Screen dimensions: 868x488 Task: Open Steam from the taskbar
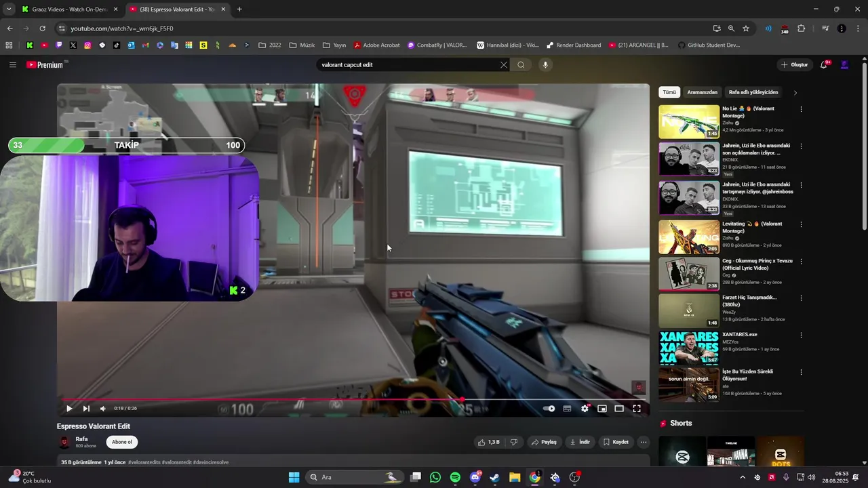pos(495,477)
